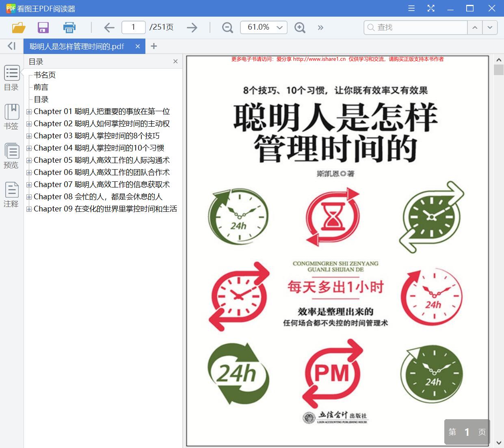This screenshot has width=504, height=448.
Task: Expand the Chapter 06 outline node
Action: (29, 172)
